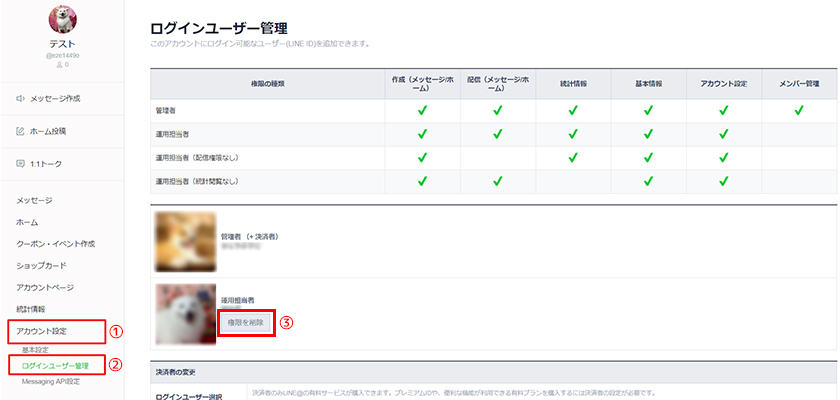Click the megaphone icon beside メッセージ作成
The width and height of the screenshot is (840, 400).
coord(21,98)
